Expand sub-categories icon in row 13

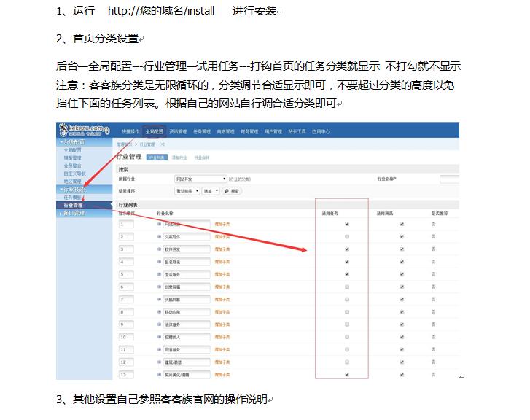click(x=159, y=374)
